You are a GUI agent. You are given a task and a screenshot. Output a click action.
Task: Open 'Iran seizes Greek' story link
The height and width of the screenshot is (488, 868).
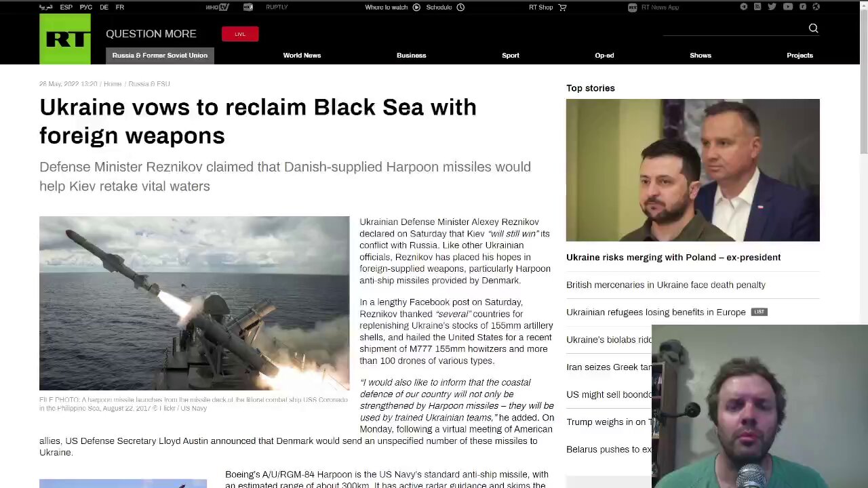point(609,367)
